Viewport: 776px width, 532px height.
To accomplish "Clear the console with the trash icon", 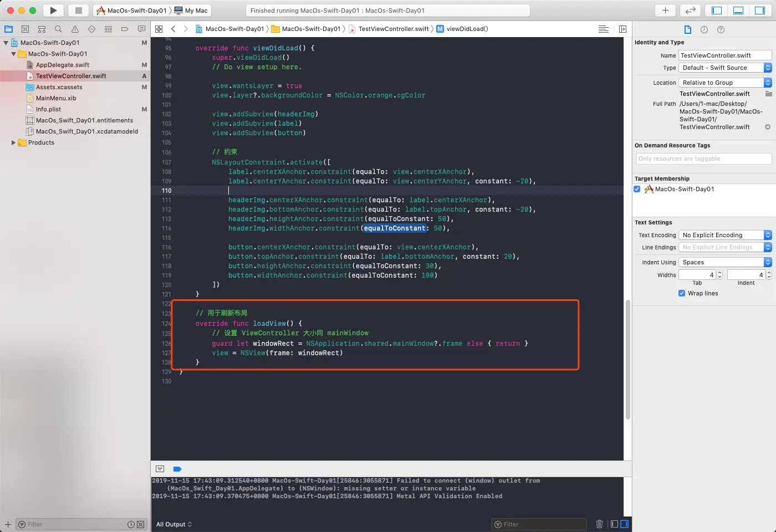I will [x=599, y=524].
